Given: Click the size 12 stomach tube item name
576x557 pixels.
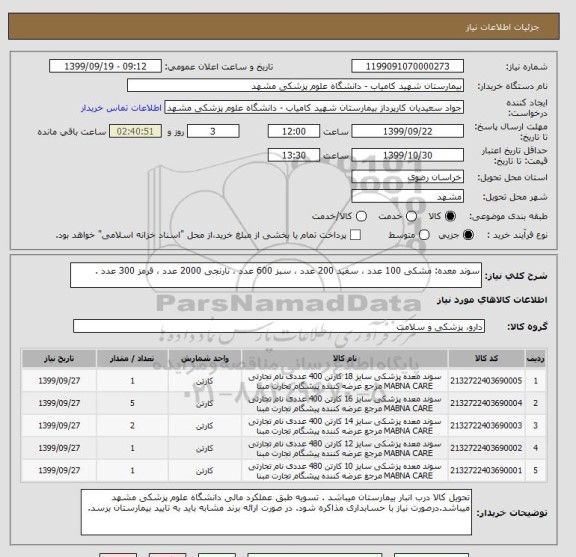Looking at the screenshot, I should 345,449.
